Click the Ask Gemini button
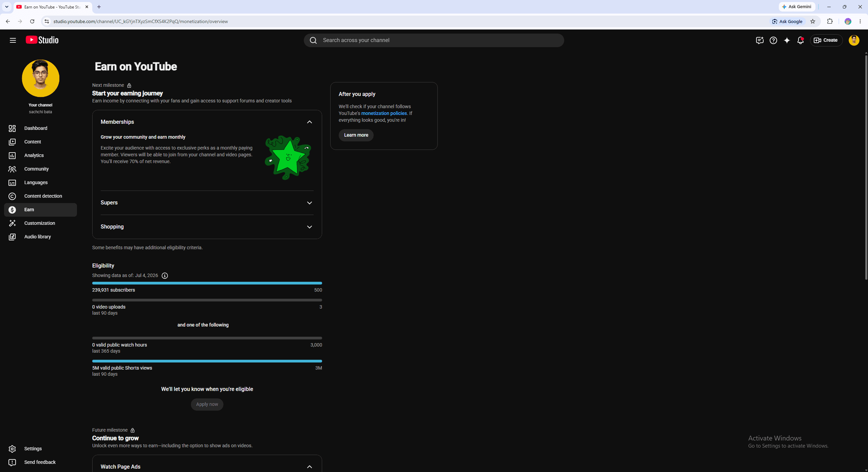The height and width of the screenshot is (472, 868). click(x=797, y=7)
